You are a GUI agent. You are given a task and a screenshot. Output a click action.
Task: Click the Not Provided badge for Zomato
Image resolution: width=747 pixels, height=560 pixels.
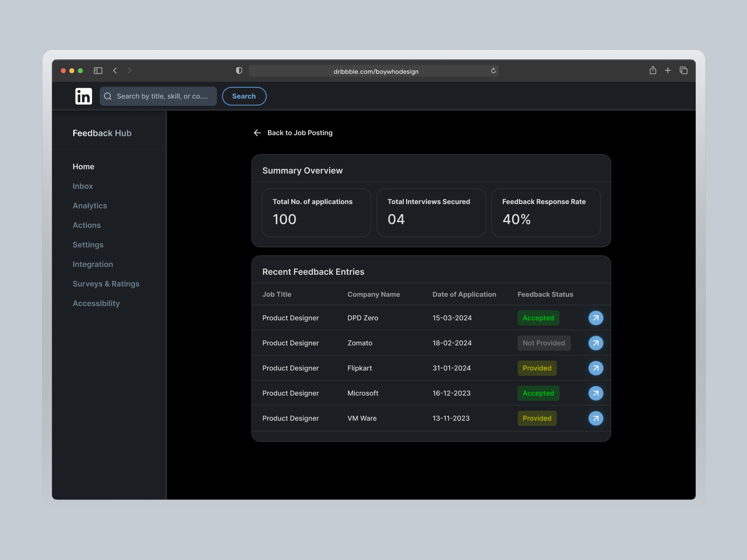coord(544,343)
